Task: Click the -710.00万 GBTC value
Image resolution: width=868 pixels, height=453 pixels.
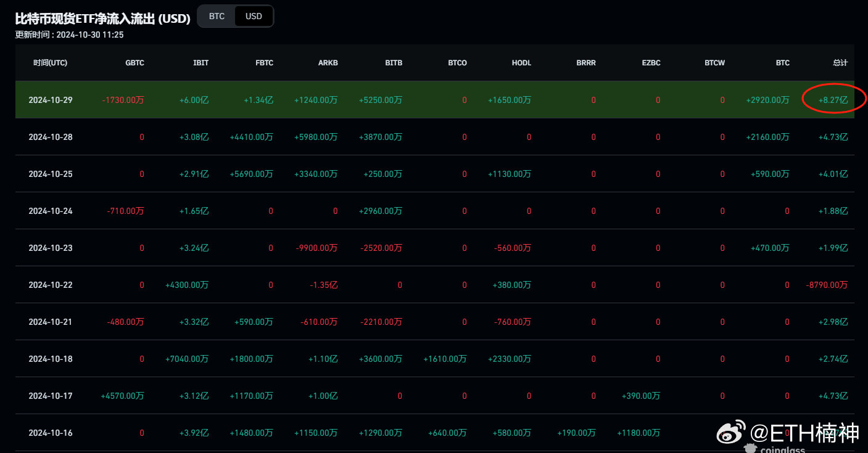Action: click(126, 211)
